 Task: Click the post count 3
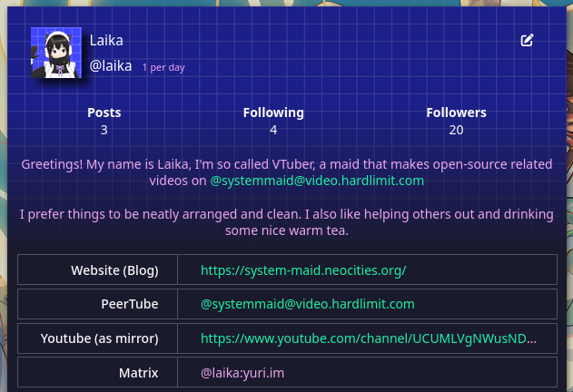104,130
